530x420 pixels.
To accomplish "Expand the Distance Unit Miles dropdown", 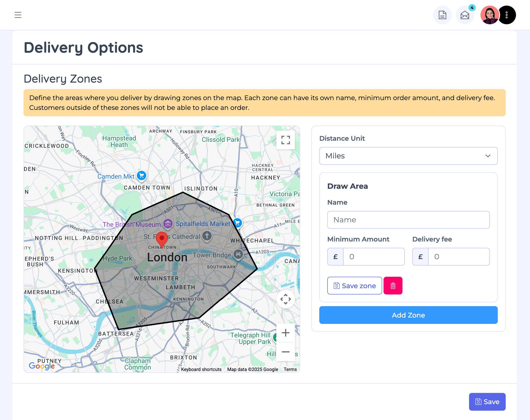I will (x=408, y=156).
